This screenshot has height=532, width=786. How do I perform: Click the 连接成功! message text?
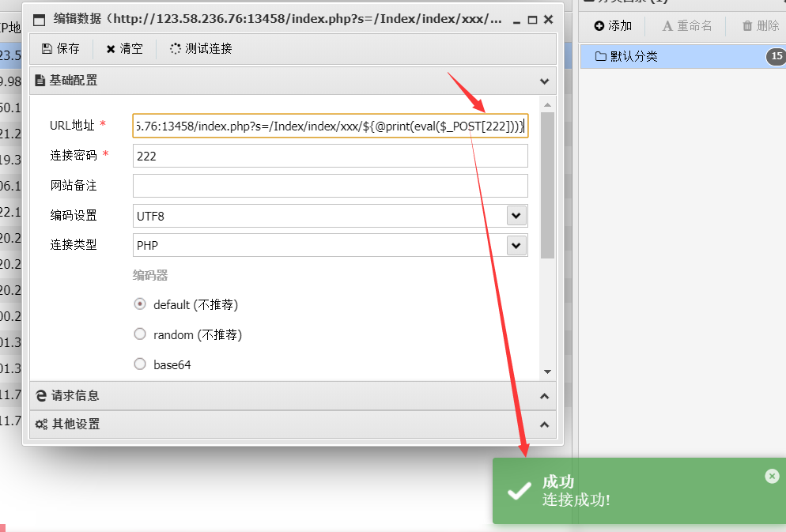point(576,500)
